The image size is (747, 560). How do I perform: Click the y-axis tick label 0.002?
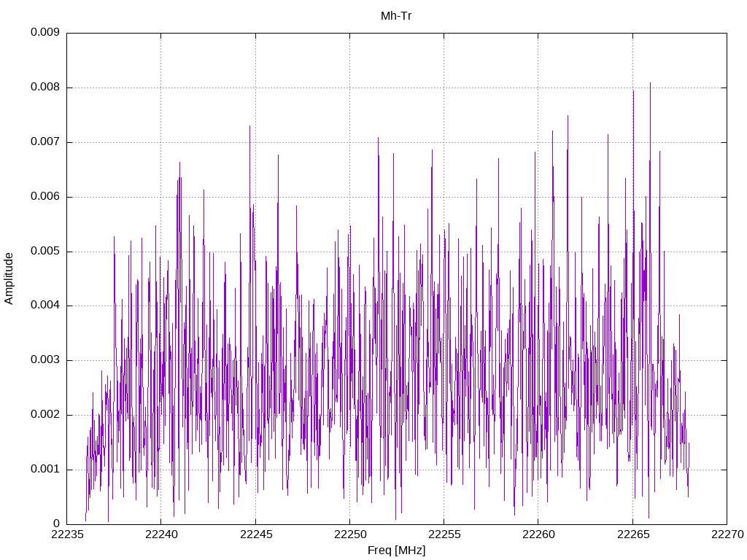pos(45,415)
